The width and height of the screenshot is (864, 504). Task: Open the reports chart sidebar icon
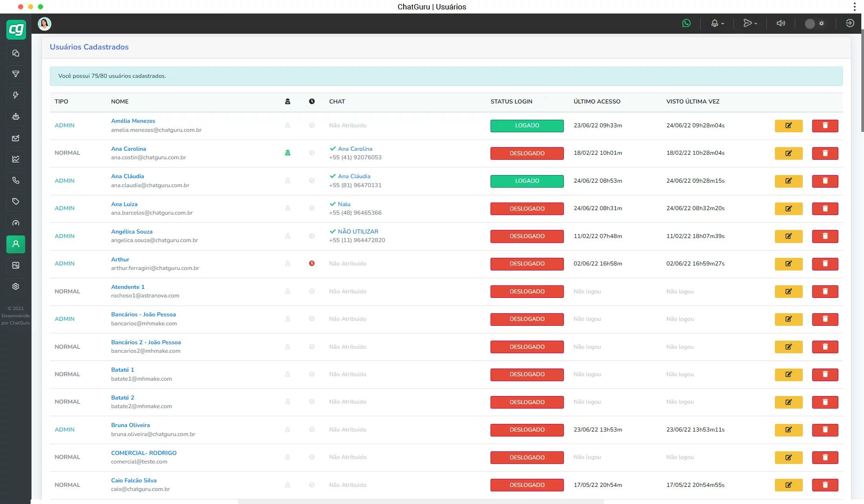click(16, 159)
